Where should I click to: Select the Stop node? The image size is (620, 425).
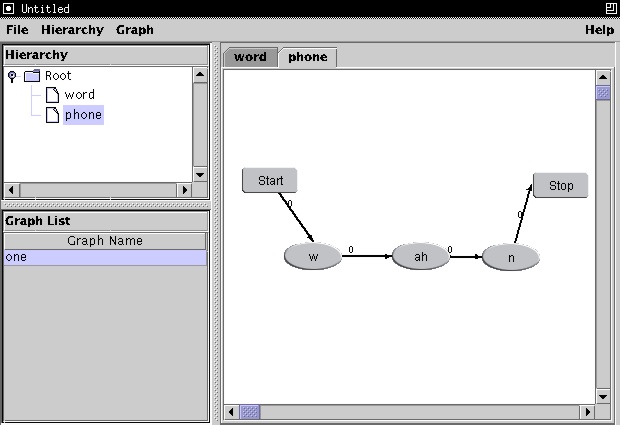click(x=561, y=185)
